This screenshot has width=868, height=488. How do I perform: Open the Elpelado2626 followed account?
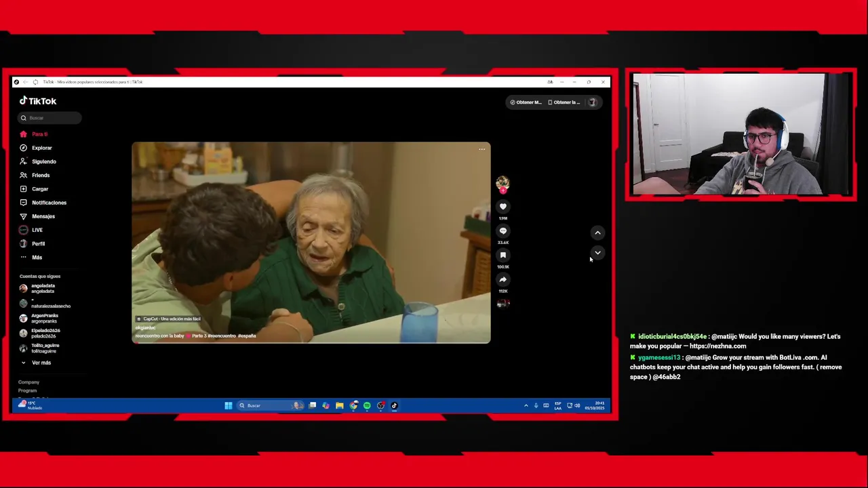coord(40,333)
